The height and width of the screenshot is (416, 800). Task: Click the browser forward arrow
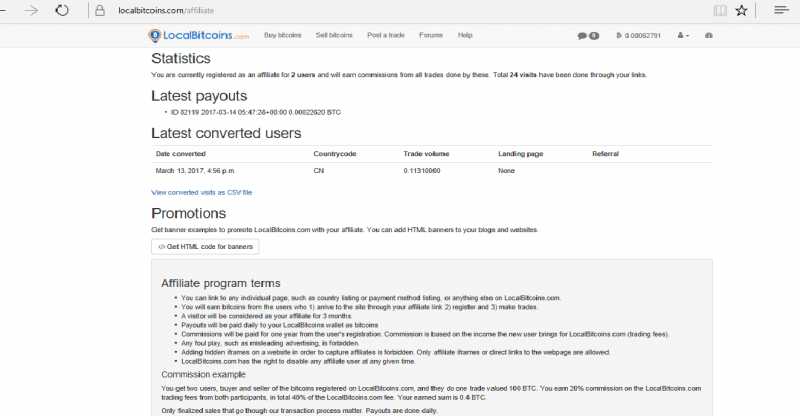click(x=31, y=10)
